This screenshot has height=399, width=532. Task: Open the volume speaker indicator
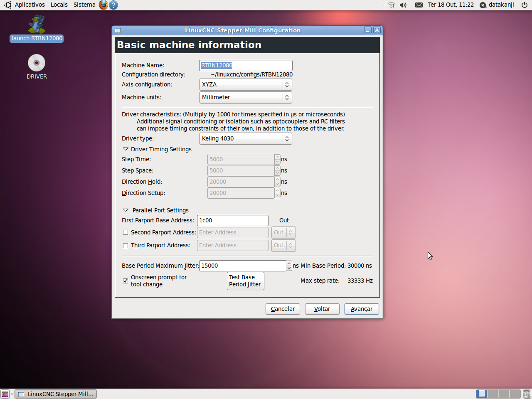[x=403, y=5]
